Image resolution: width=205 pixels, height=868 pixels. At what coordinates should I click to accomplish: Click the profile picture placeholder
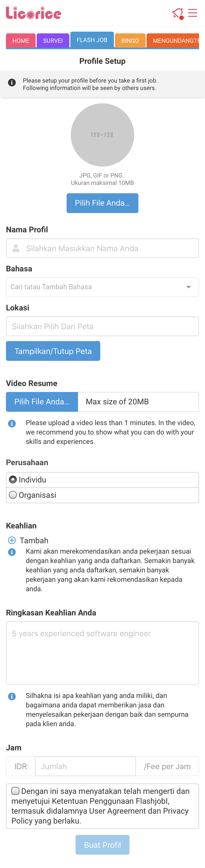pos(102,135)
